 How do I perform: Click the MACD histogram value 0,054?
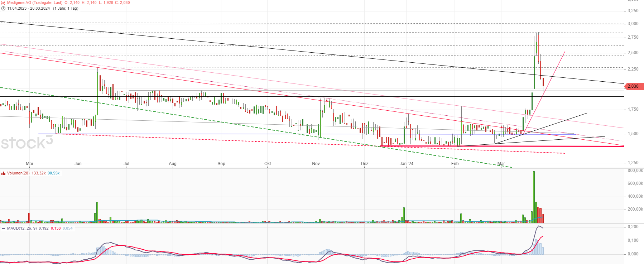[x=68, y=228]
